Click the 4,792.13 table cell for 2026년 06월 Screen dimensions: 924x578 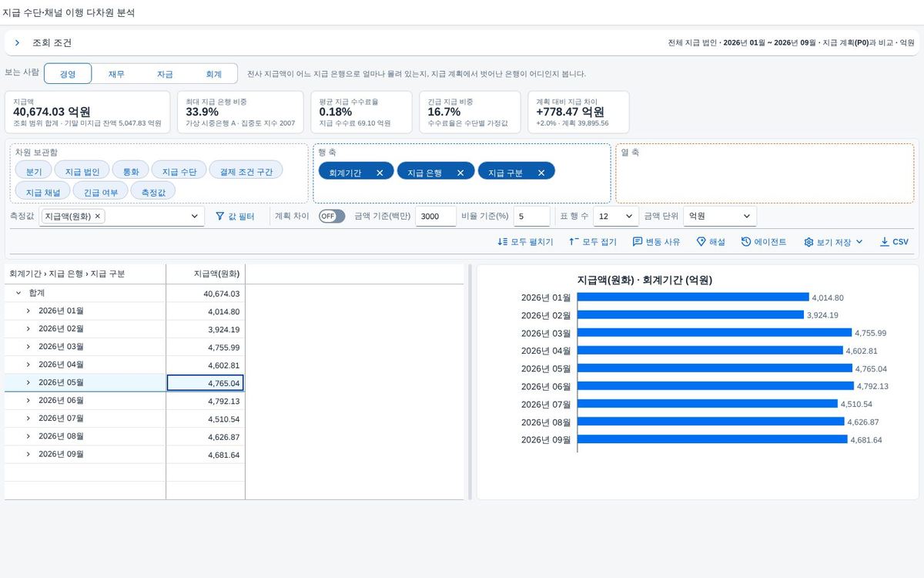pos(206,401)
